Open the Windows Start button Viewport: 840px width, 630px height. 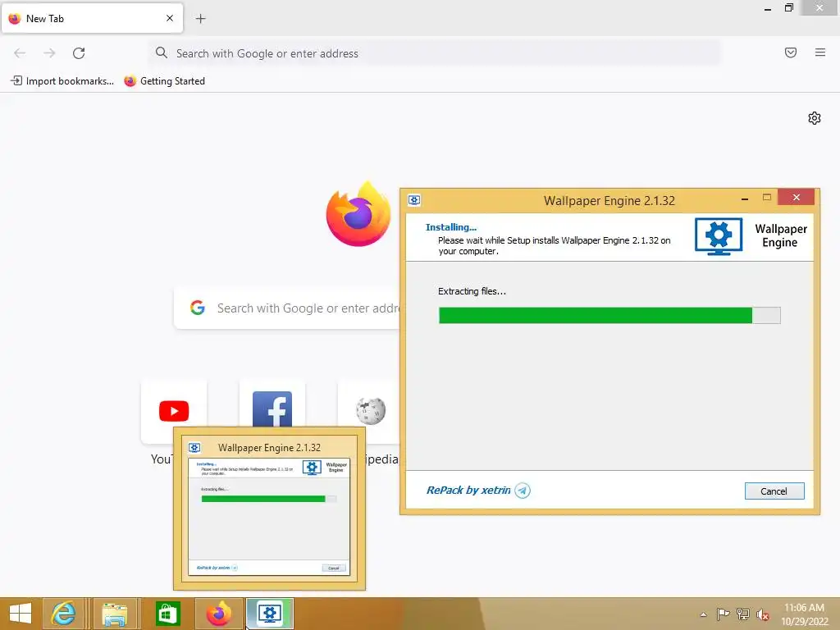tap(21, 614)
